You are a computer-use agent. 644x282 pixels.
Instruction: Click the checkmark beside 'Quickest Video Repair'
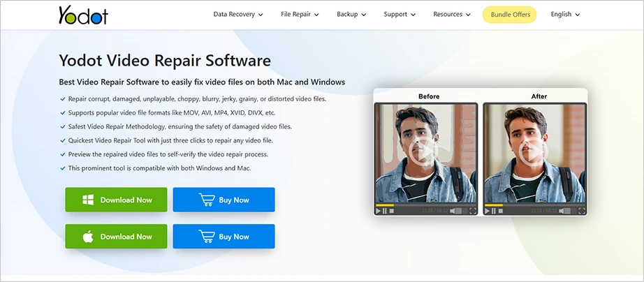62,140
